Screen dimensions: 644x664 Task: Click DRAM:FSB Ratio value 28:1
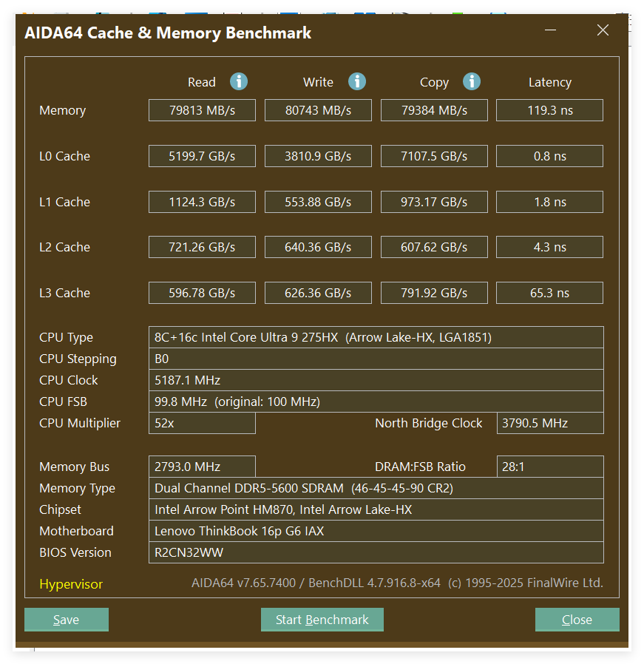click(550, 467)
